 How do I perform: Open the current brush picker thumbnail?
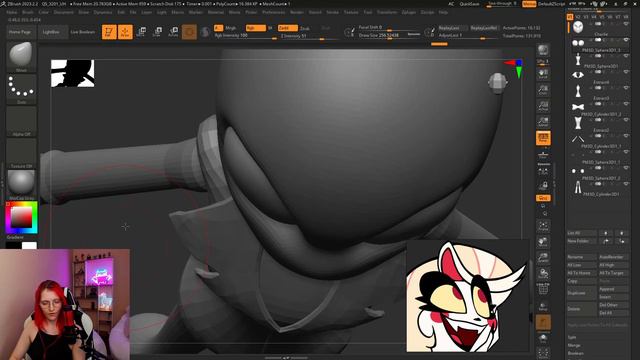point(21,56)
